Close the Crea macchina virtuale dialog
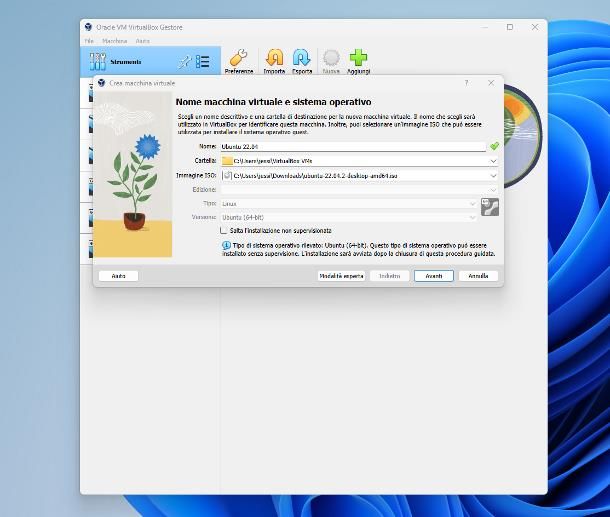Viewport: 610px width, 517px height. 491,83
